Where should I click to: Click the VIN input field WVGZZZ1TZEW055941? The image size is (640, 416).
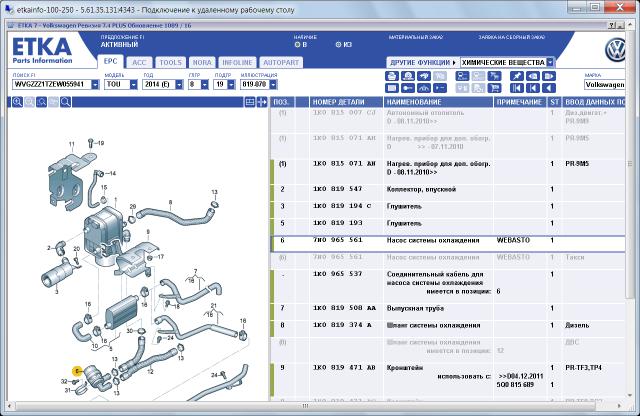52,85
